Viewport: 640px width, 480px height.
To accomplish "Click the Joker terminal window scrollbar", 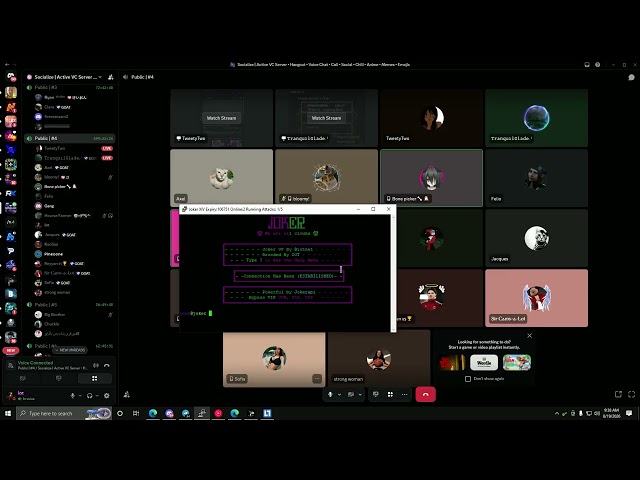I will coord(393,273).
